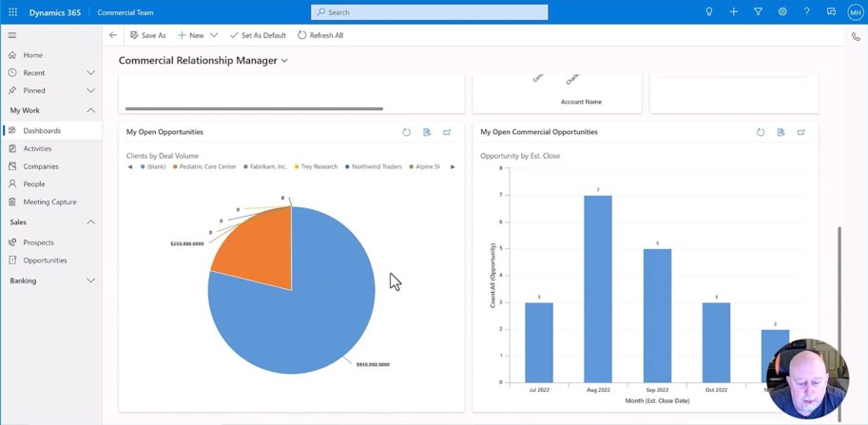Click the Sep 2022 bar
This screenshot has height=425, width=868.
pyautogui.click(x=657, y=316)
